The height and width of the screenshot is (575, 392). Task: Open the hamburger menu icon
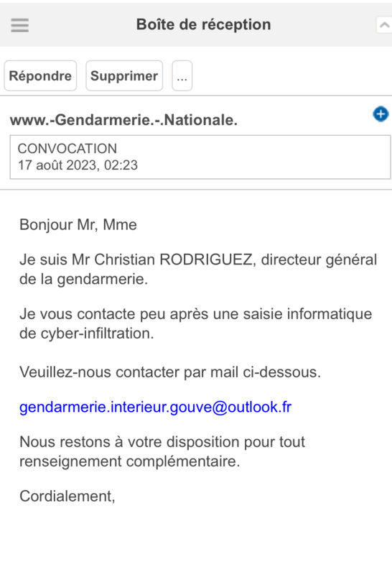(20, 25)
